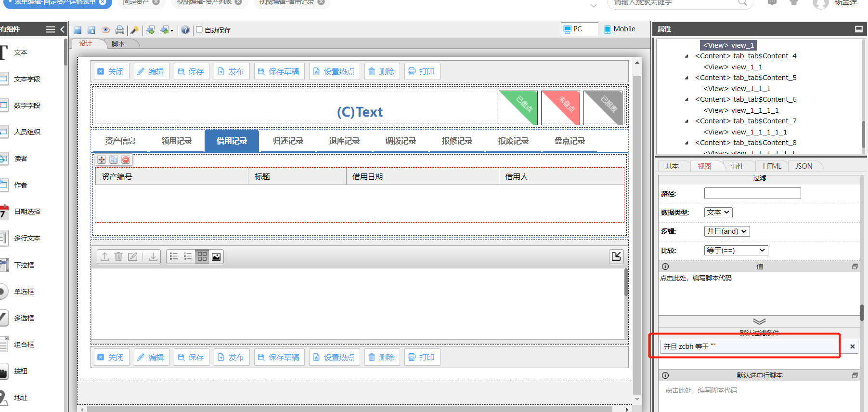Click the top 保存草稿 button
Viewport: 868px width, 412px height.
(279, 72)
